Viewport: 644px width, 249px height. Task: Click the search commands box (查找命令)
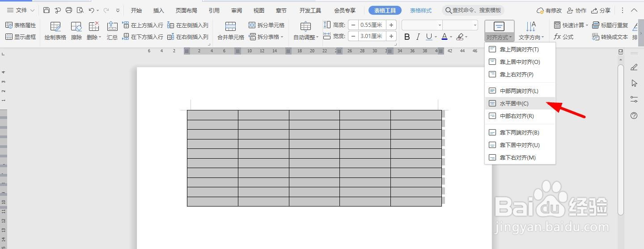tap(474, 10)
